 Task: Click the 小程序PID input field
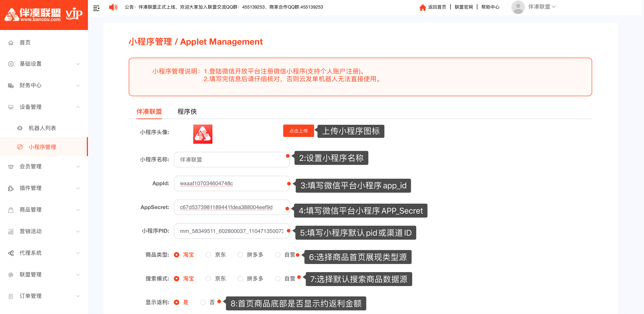(x=232, y=231)
